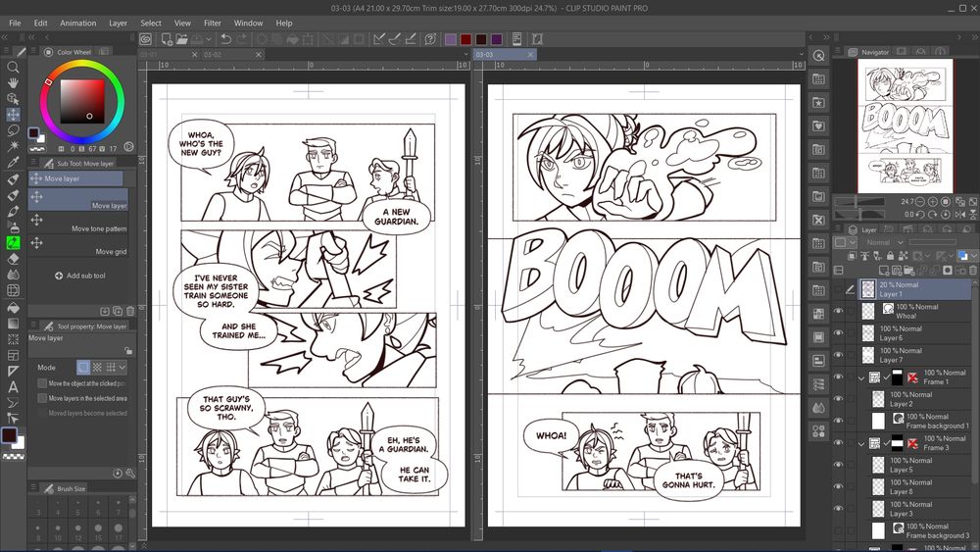980x552 pixels.
Task: Click the Redo arrow in command bar
Action: pyautogui.click(x=242, y=39)
